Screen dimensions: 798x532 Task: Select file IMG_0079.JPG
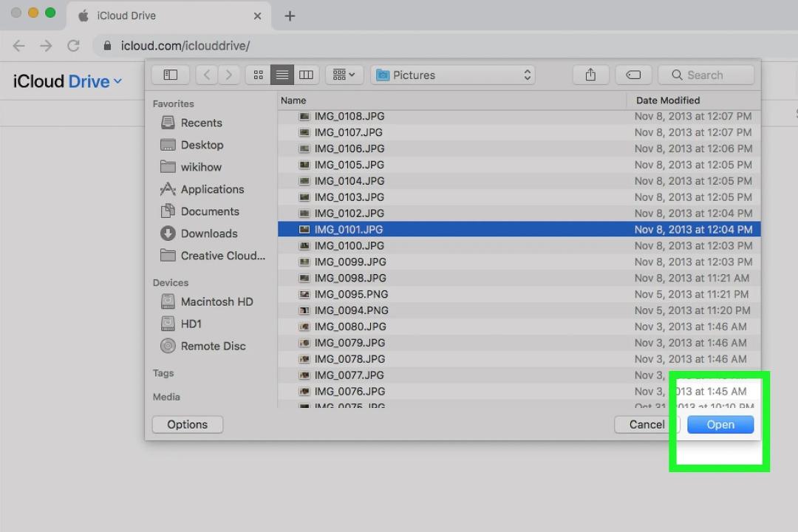519,343
